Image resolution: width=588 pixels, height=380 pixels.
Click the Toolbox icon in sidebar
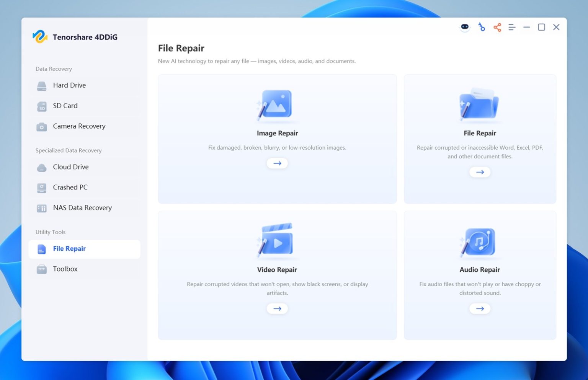click(x=42, y=269)
